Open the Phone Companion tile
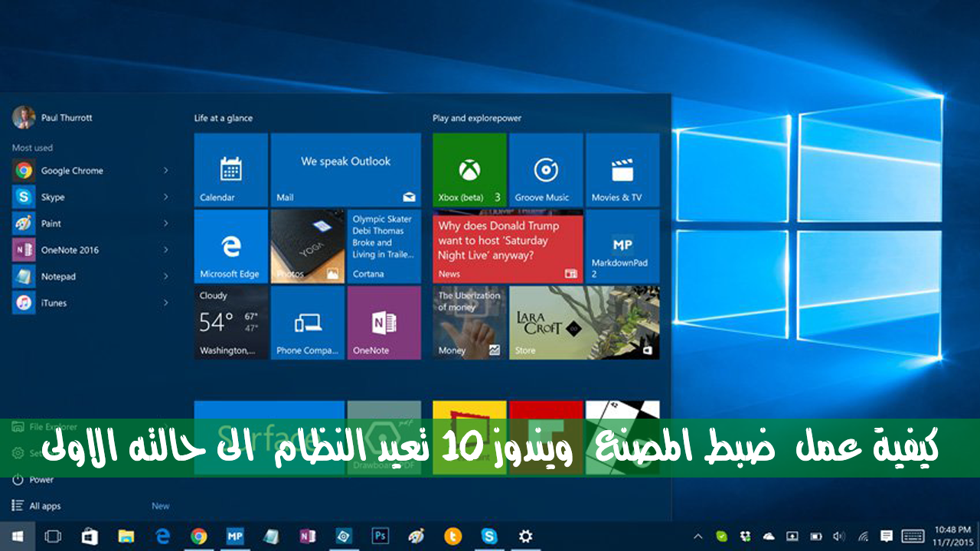980x551 pixels. click(307, 323)
